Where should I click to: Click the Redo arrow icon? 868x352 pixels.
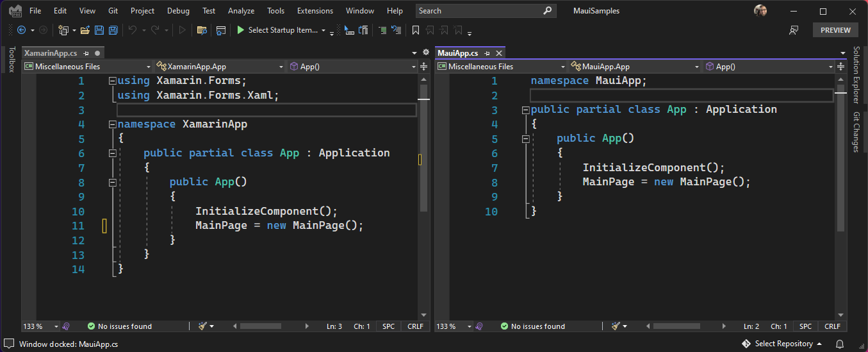[x=155, y=30]
